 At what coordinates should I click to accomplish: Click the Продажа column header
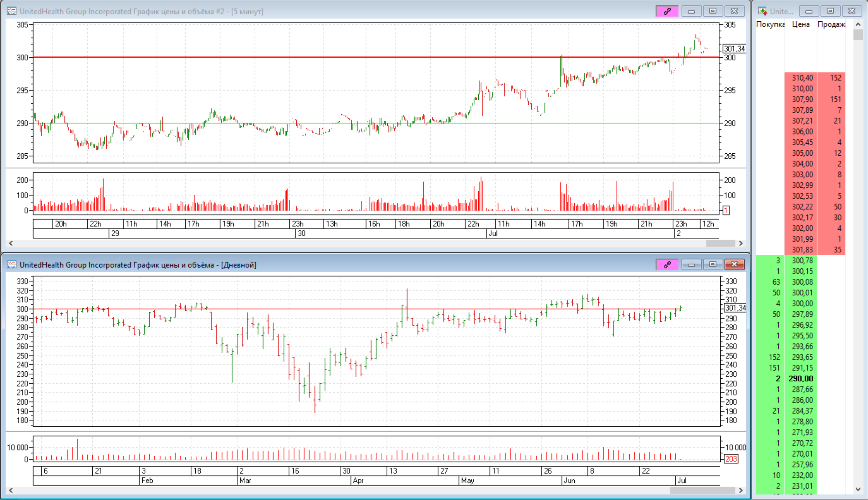click(831, 24)
